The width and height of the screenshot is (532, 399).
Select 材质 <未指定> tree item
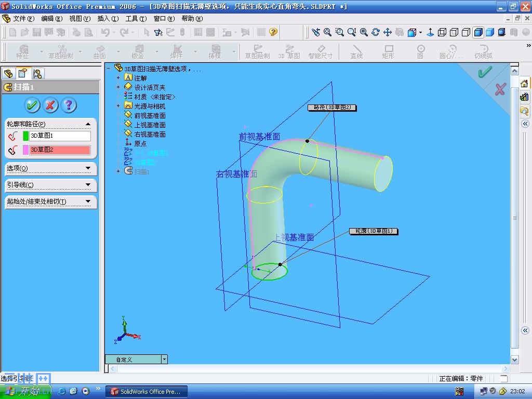(155, 97)
